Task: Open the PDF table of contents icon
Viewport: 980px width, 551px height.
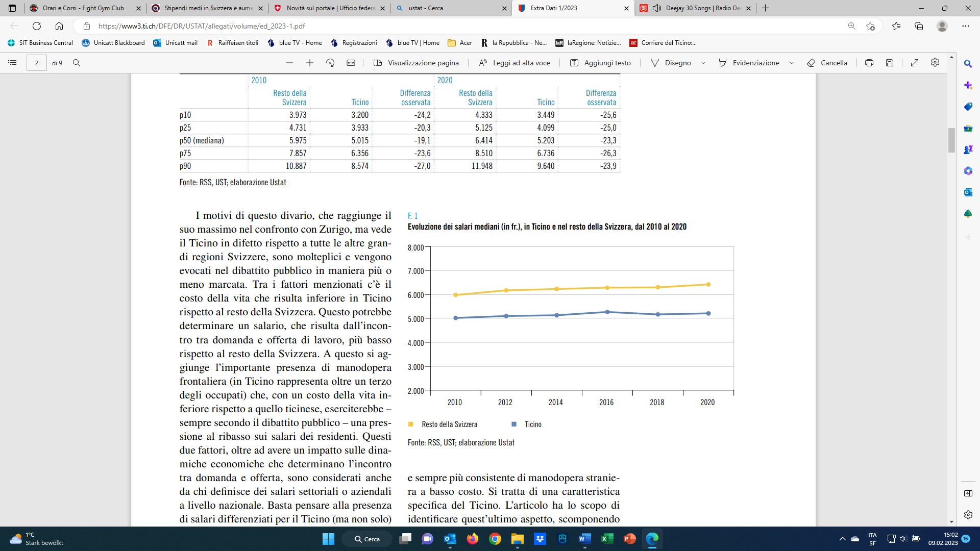Action: (x=13, y=63)
